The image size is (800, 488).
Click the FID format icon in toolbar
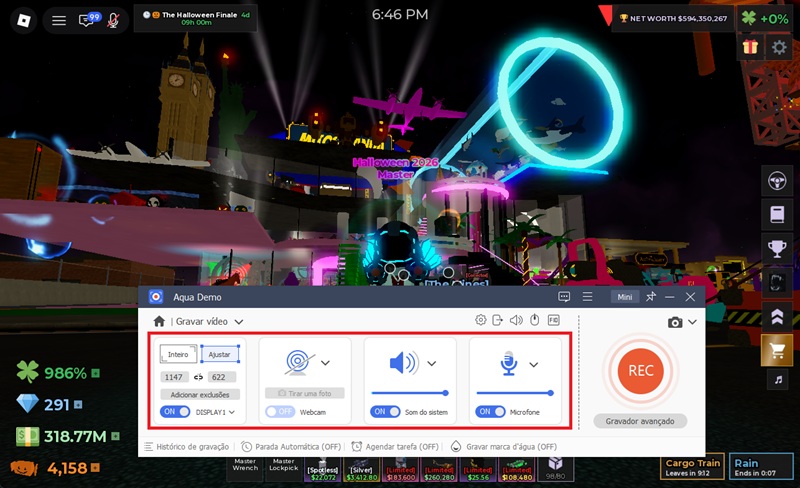[554, 320]
